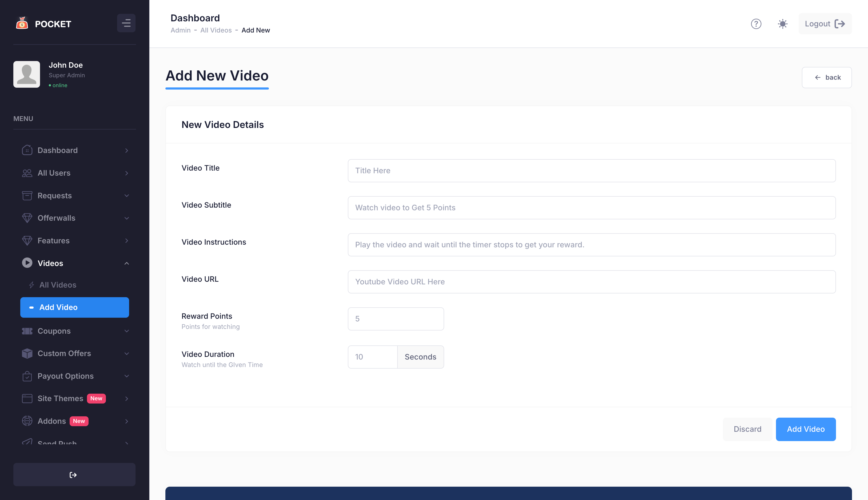
Task: Click John Doe's avatar thumbnail
Action: (27, 74)
